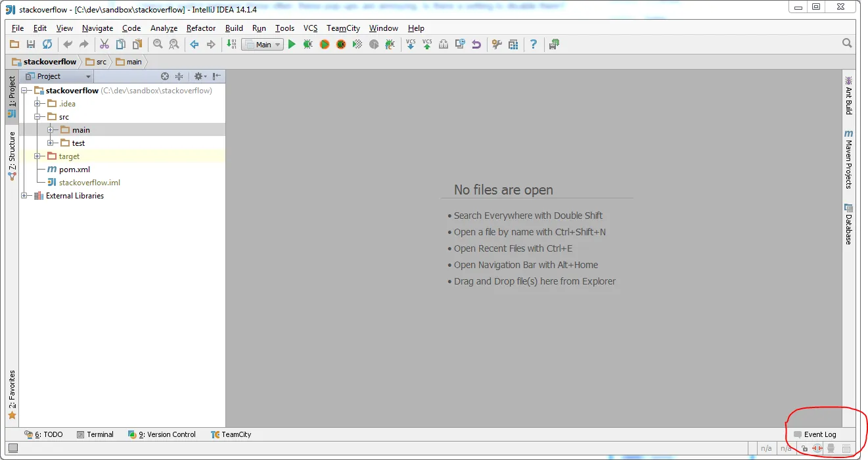Open the Main run configuration dropdown
This screenshot has width=868, height=460.
coord(262,45)
